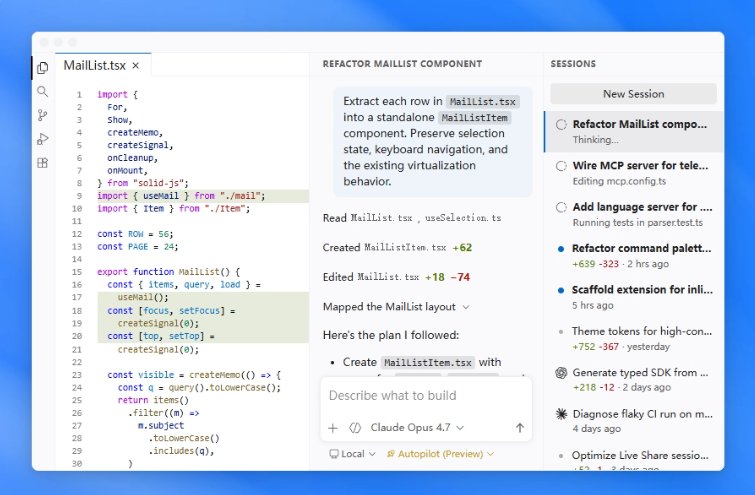
Task: Click the spinner icon beside Refactor MailList compo...
Action: point(561,125)
